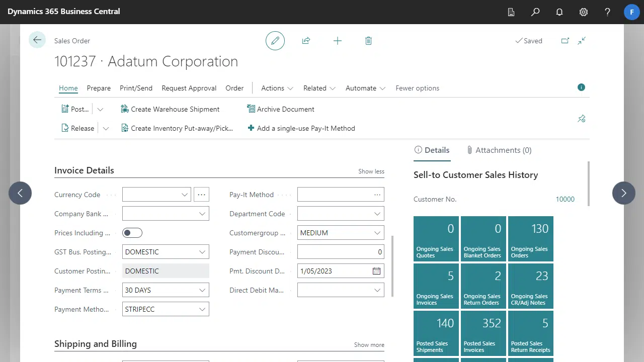The image size is (644, 362).
Task: Expand the Currency Code dropdown
Action: point(184,195)
